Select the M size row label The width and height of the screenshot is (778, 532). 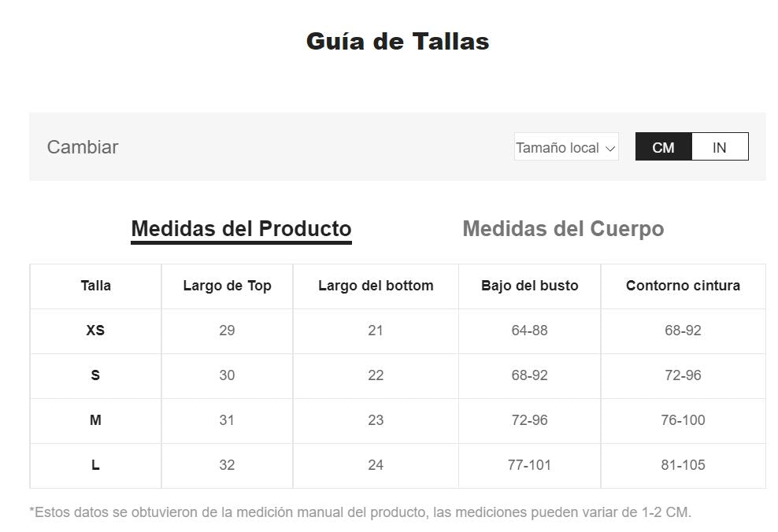pyautogui.click(x=96, y=420)
